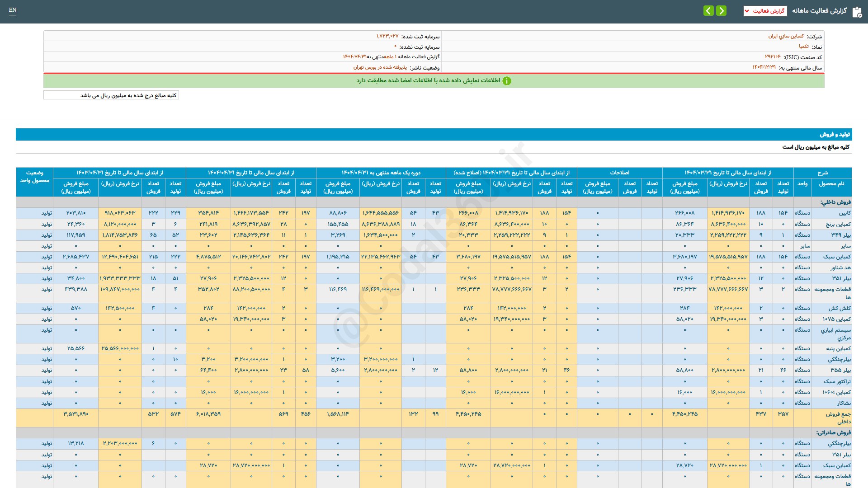Click total sales amount '۳,۵۳۱,۸۹۰'
Viewport: 868px width, 488px height.
coord(76,414)
